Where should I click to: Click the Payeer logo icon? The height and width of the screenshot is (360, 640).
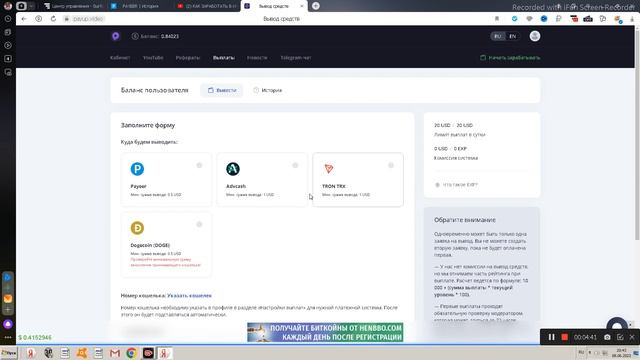tap(137, 169)
